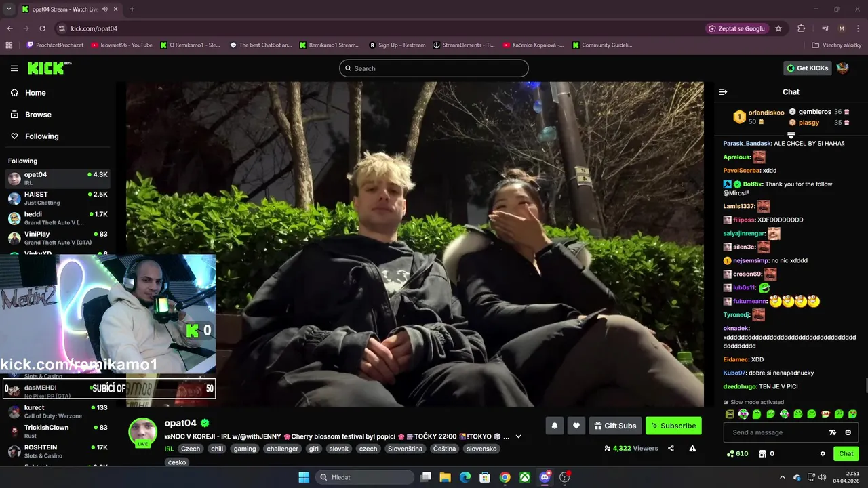This screenshot has height=488, width=868.
Task: Open the user avatar in Kick header
Action: [x=842, y=68]
